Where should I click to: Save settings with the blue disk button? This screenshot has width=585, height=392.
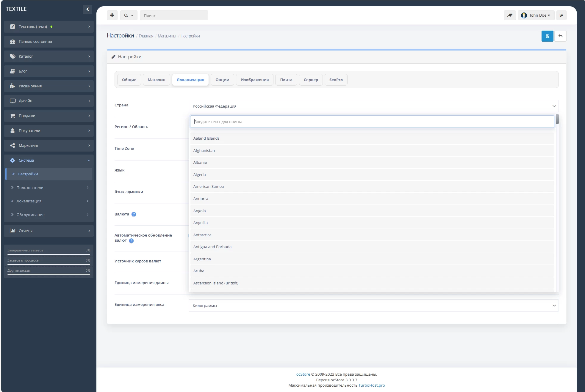click(x=548, y=36)
